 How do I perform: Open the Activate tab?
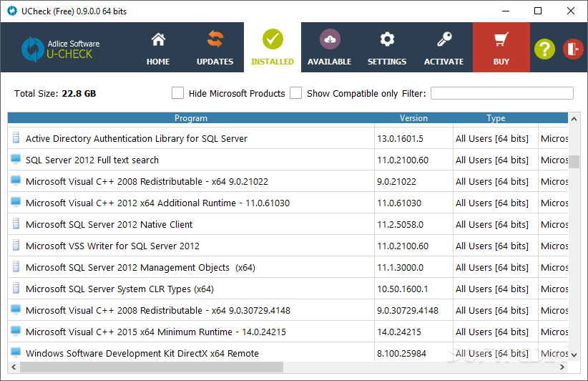pyautogui.click(x=444, y=47)
